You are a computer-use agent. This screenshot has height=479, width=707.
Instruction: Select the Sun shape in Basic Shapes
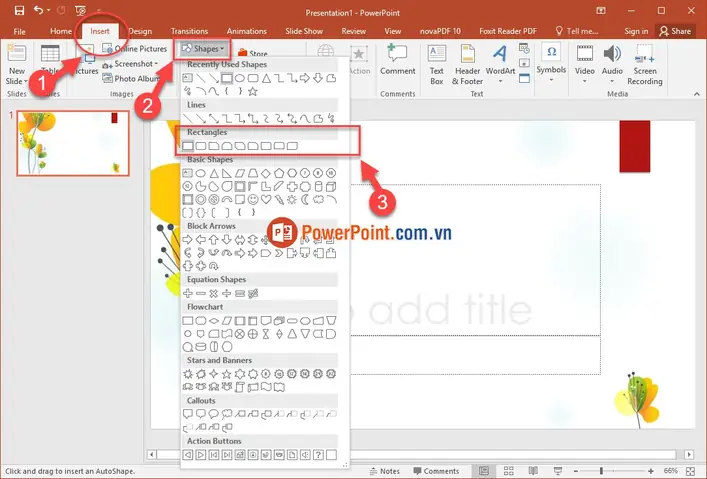tap(292, 199)
